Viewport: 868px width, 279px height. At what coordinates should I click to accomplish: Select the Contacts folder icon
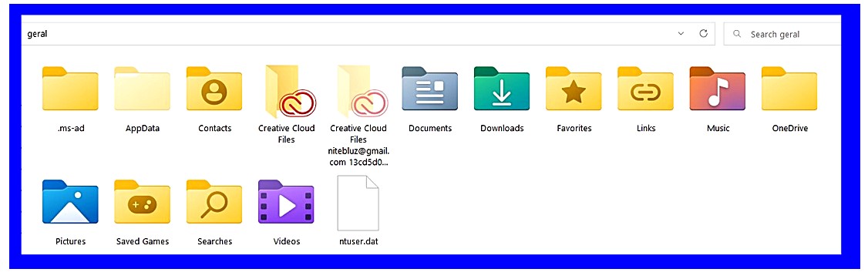coord(214,89)
